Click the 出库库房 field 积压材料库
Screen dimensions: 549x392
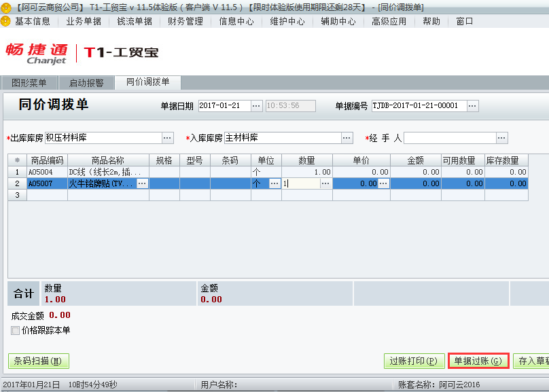[x=104, y=138]
